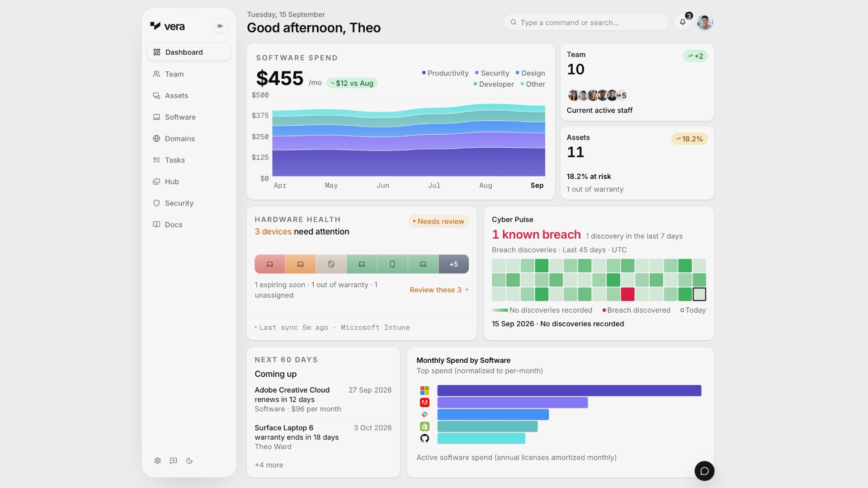Screen dimensions: 868x488
Task: Toggle the Developer legend item
Action: coord(494,84)
